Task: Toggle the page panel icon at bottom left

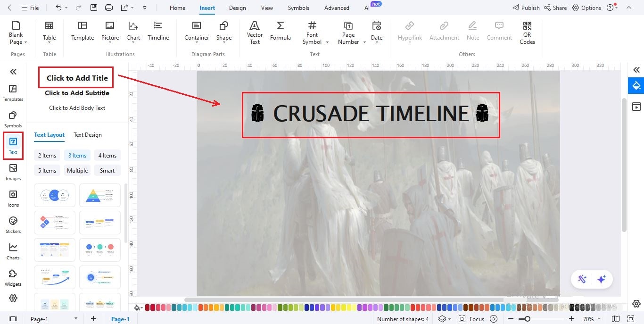Action: click(13, 319)
